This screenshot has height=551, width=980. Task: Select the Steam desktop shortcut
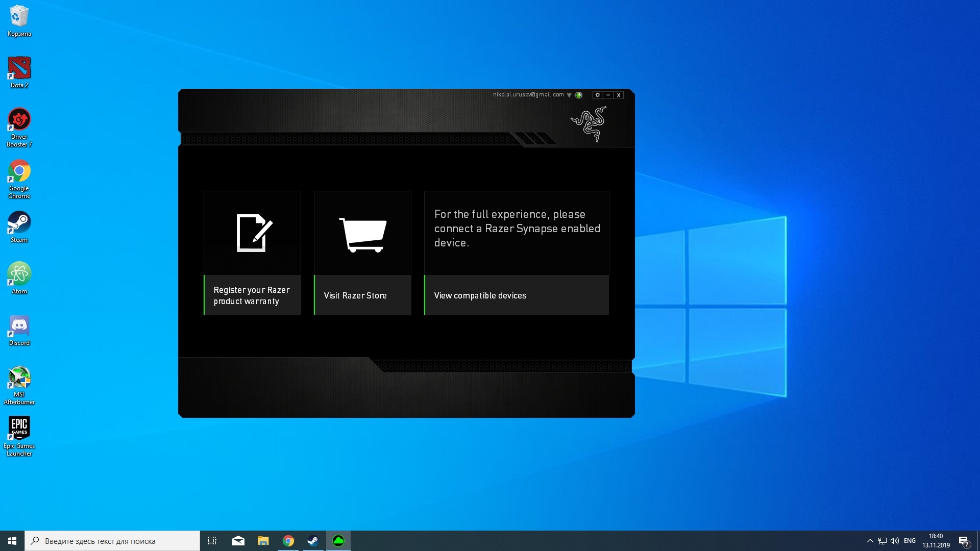(19, 227)
